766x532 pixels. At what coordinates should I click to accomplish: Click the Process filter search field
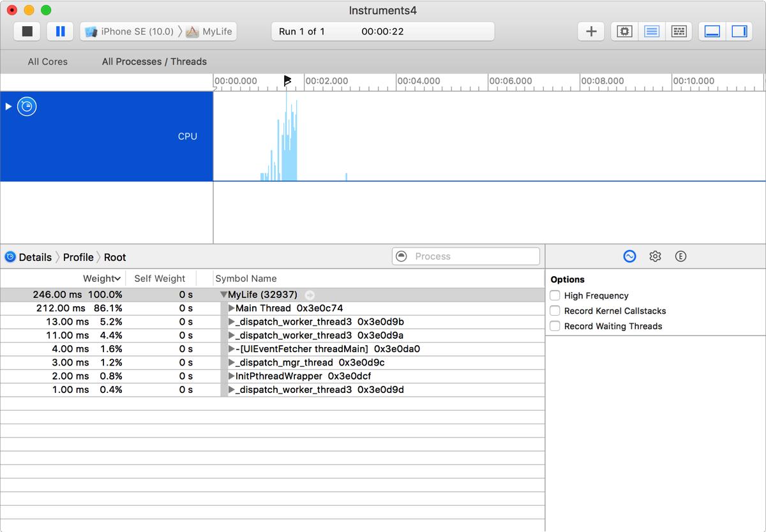[472, 256]
